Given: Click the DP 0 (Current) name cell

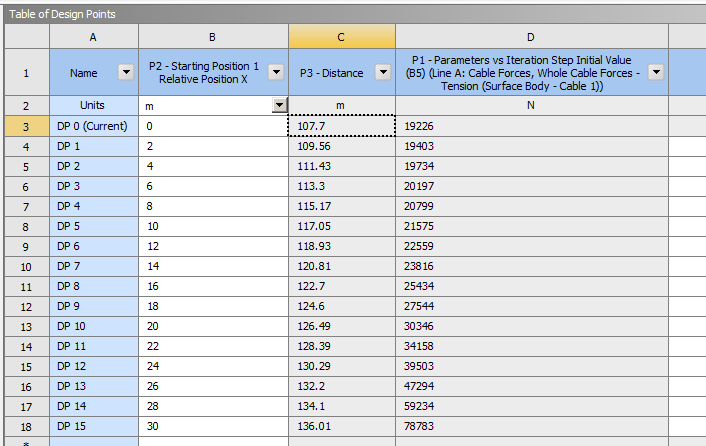Looking at the screenshot, I should point(94,126).
